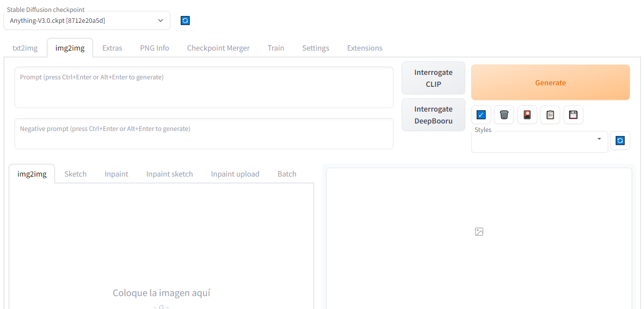
Task: Open the Stable Diffusion checkpoint dropdown
Action: pos(87,20)
